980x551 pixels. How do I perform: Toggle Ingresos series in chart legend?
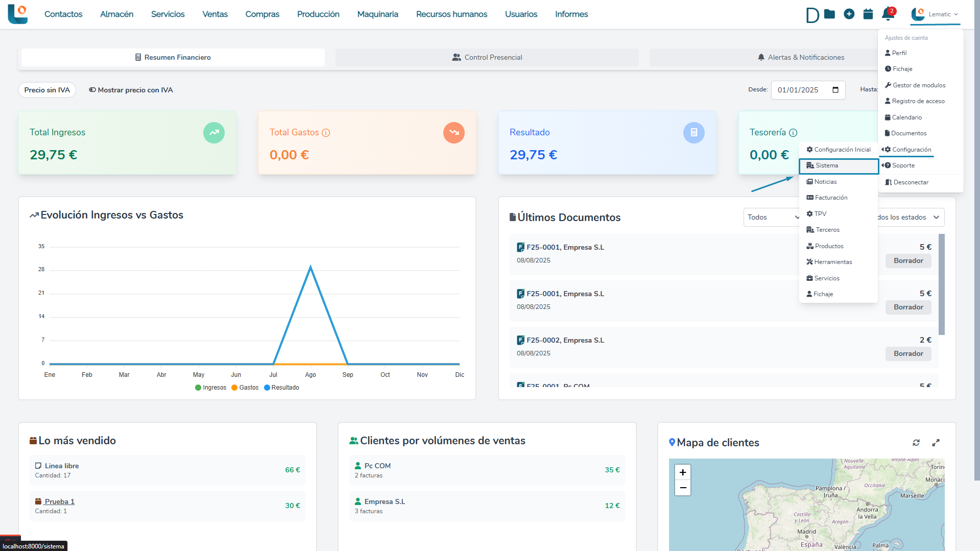tap(210, 388)
